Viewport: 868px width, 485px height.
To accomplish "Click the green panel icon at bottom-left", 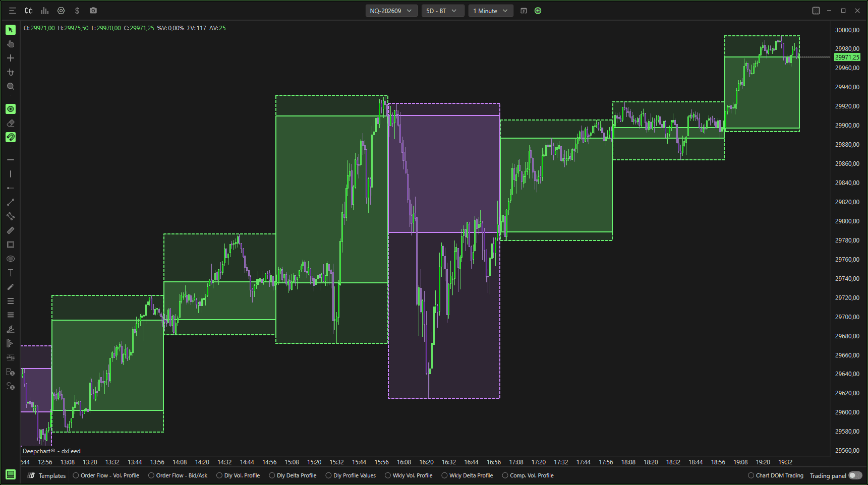I will coord(11,474).
